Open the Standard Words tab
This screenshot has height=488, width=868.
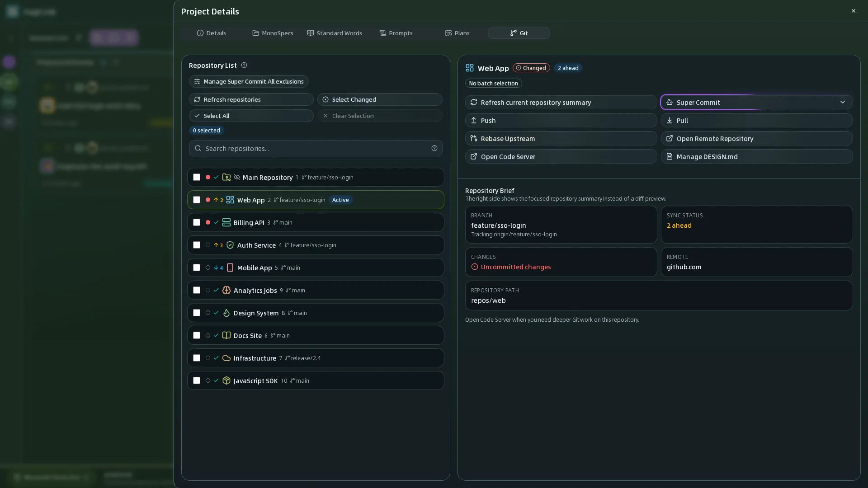click(335, 33)
